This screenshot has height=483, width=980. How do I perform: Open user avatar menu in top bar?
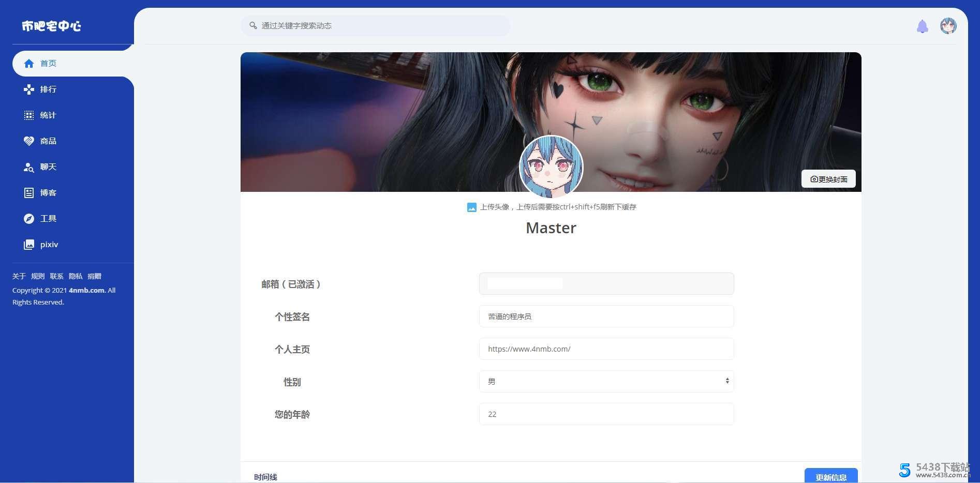948,26
